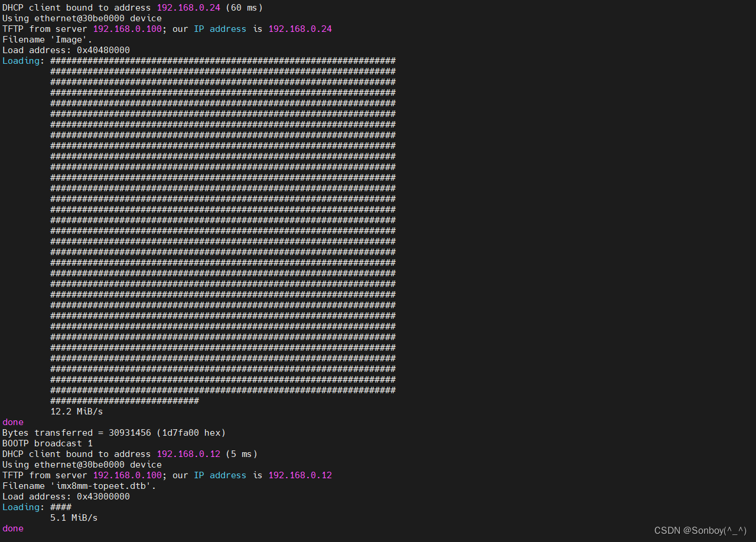756x542 pixels.
Task: Select the first 'done' message
Action: (x=12, y=422)
